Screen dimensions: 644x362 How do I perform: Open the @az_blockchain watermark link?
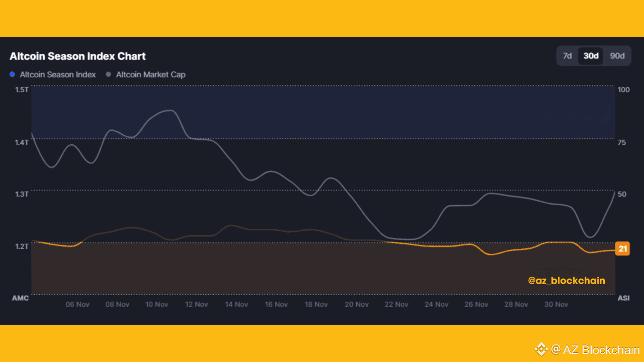(x=567, y=281)
